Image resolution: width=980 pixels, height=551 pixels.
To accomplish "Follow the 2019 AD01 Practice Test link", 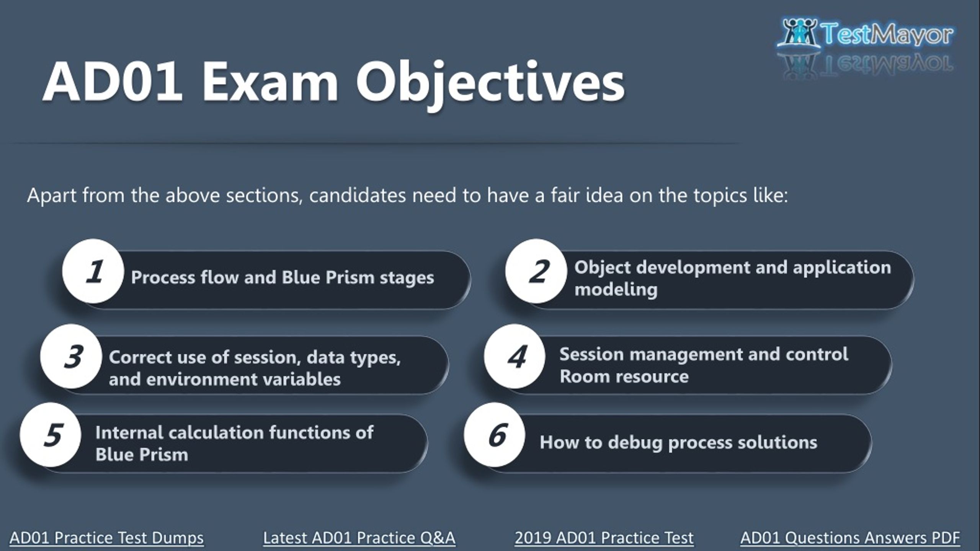I will pyautogui.click(x=604, y=538).
